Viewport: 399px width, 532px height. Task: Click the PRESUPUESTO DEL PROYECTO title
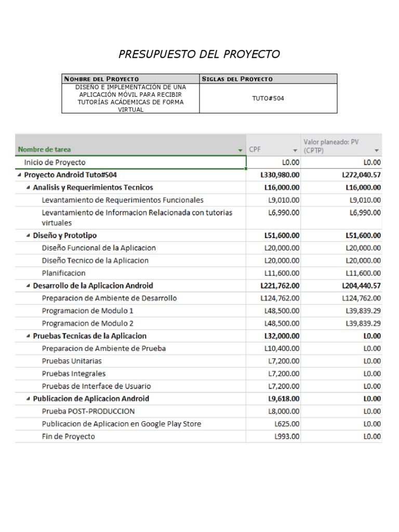199,54
